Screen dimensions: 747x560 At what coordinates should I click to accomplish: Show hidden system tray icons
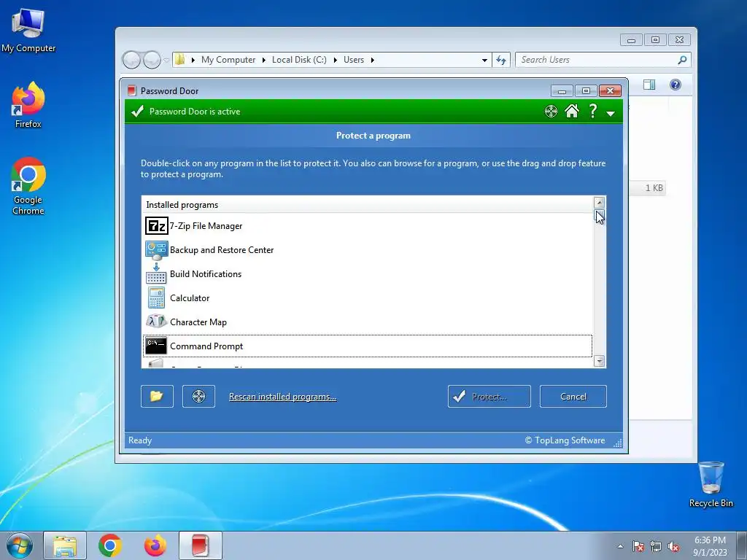tap(620, 546)
